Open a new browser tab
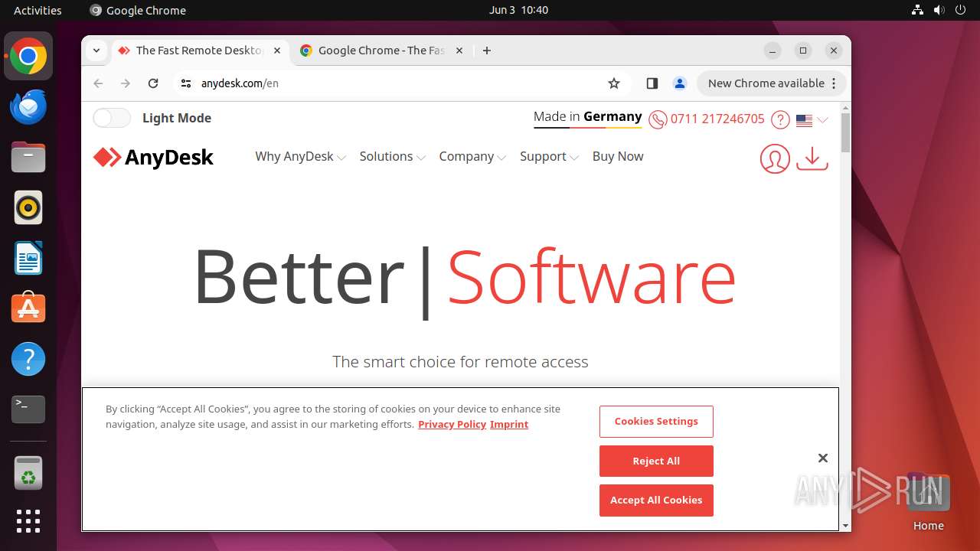Viewport: 980px width, 551px height. 487,51
